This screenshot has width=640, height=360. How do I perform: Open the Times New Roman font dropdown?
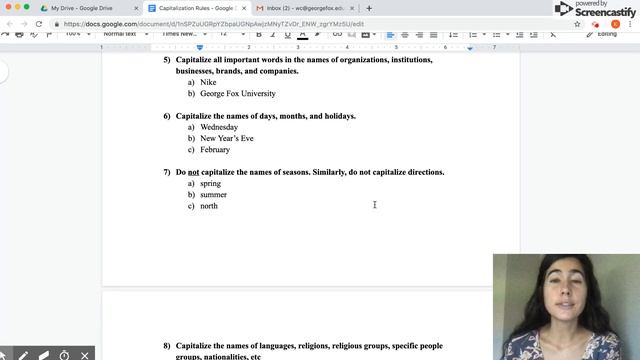(x=184, y=34)
